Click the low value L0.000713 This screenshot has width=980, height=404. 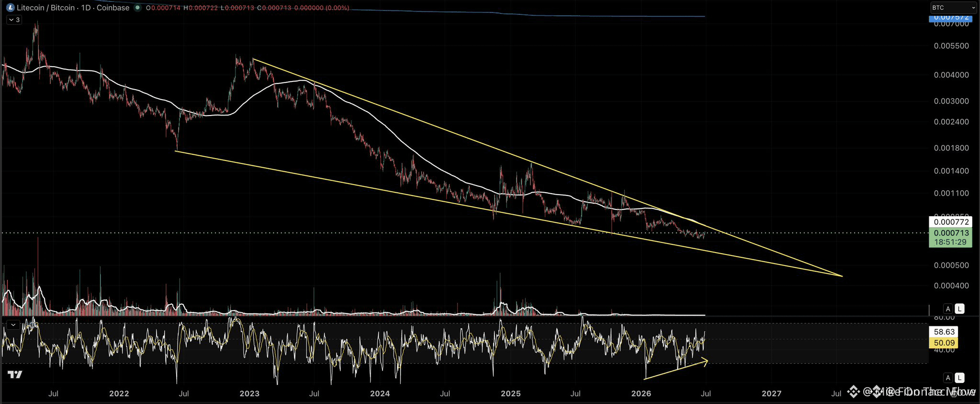click(237, 8)
